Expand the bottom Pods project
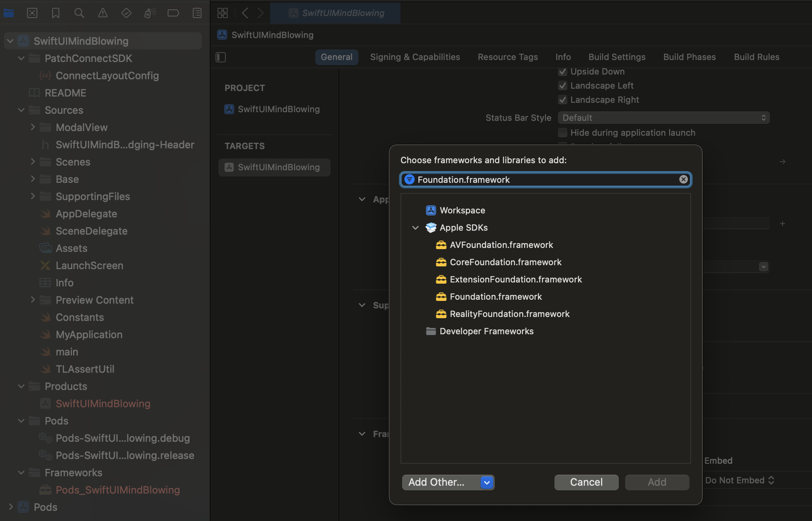The height and width of the screenshot is (521, 812). click(11, 507)
